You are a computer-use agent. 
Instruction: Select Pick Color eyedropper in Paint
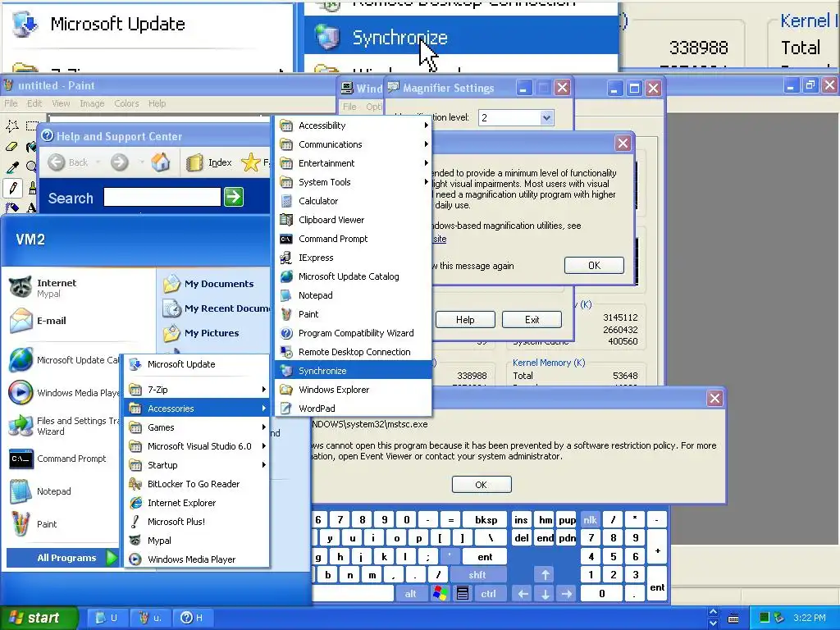coord(12,167)
